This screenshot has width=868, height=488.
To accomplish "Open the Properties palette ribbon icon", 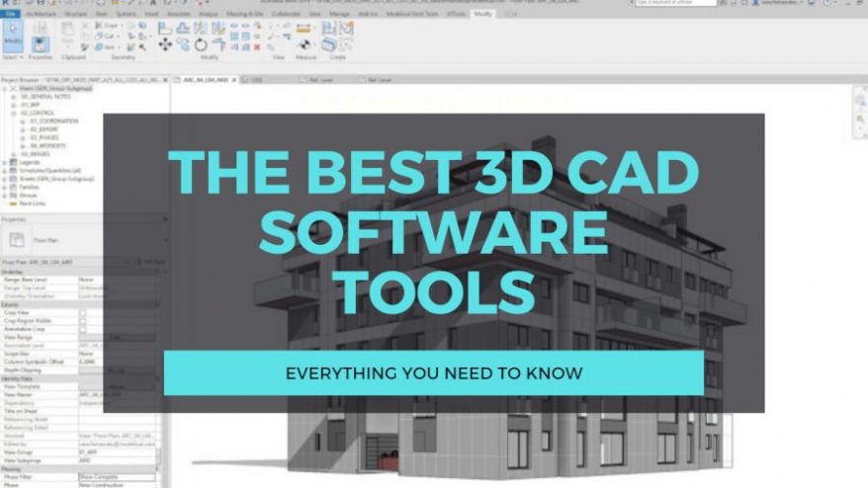I will tap(40, 44).
